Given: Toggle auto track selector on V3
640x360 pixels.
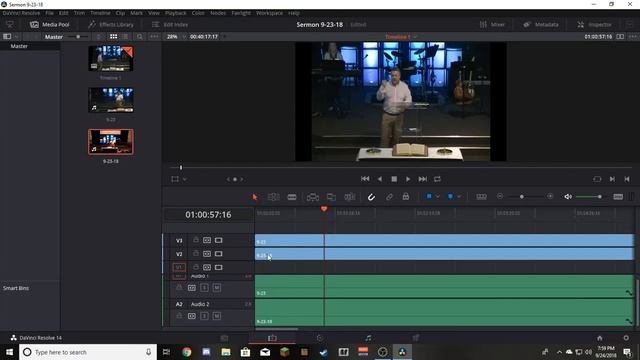Looking at the screenshot, I should [x=207, y=240].
